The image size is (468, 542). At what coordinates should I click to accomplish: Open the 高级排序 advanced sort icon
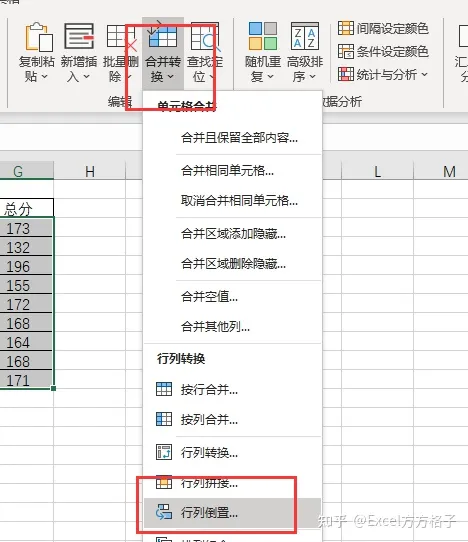pyautogui.click(x=305, y=53)
